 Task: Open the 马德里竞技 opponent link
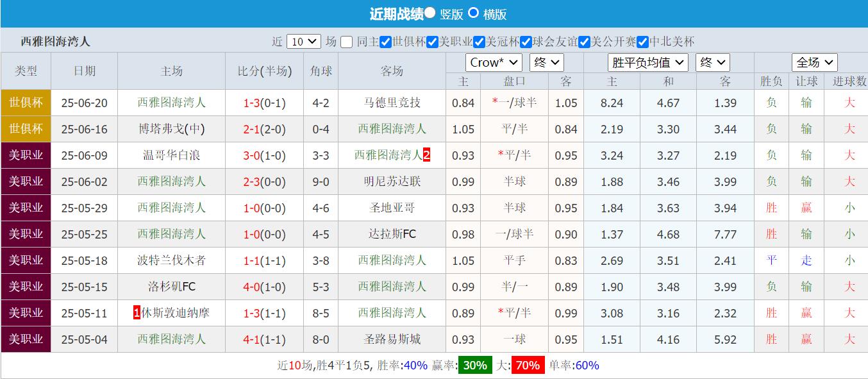pos(392,103)
